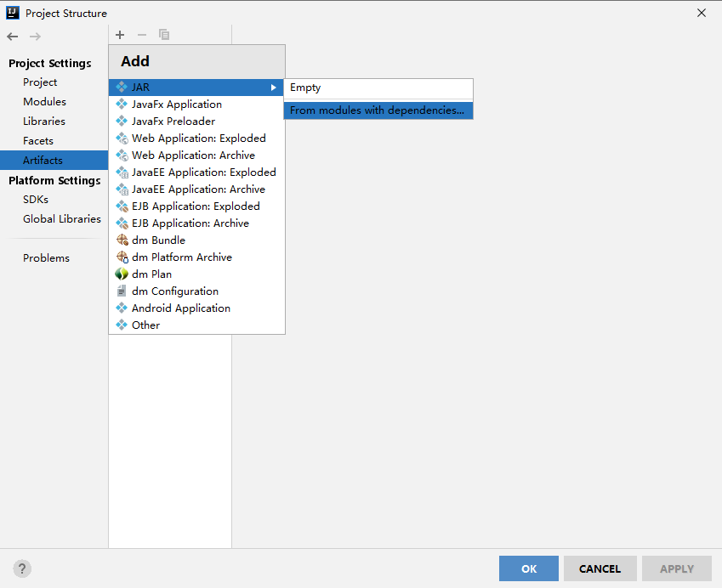The height and width of the screenshot is (588, 722).
Task: Select JavaEE Application: Exploded
Action: click(196, 172)
